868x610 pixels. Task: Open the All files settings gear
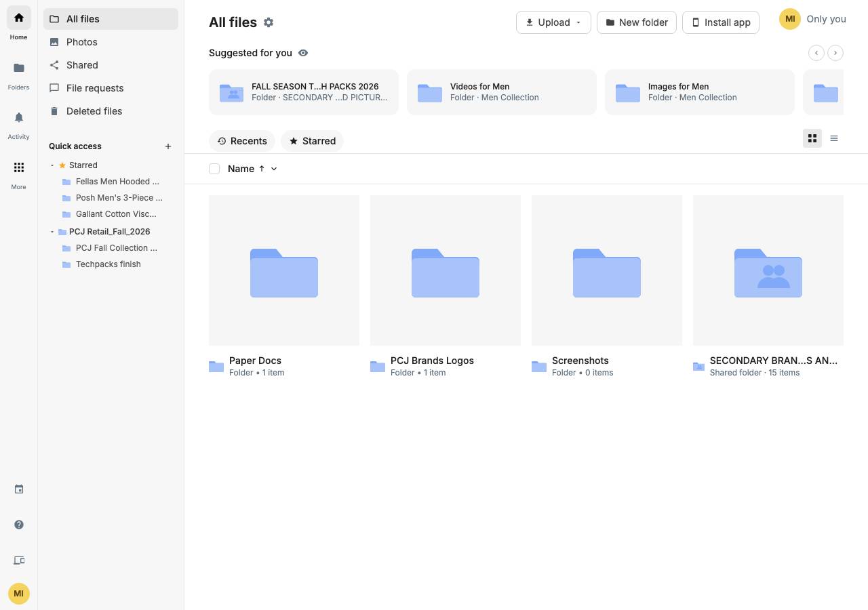point(269,22)
